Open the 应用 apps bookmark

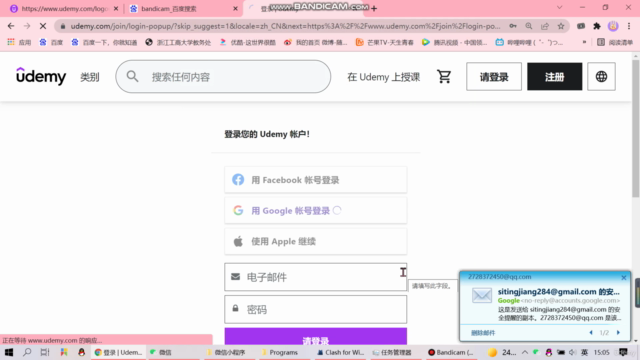pyautogui.click(x=19, y=42)
